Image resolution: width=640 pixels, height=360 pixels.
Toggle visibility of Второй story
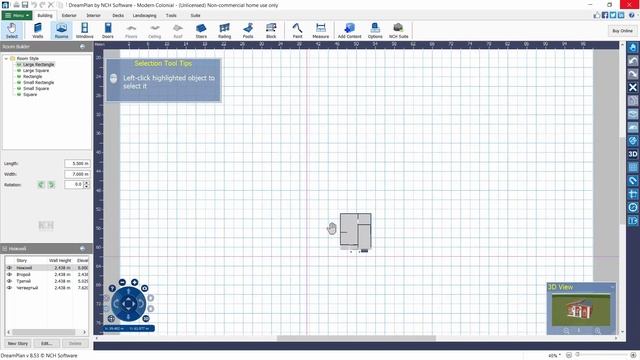(9, 274)
